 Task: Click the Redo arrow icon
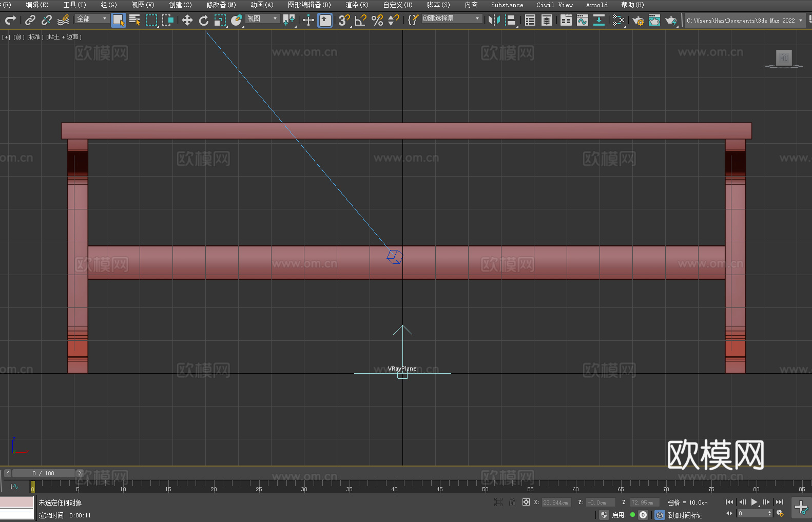pyautogui.click(x=10, y=20)
